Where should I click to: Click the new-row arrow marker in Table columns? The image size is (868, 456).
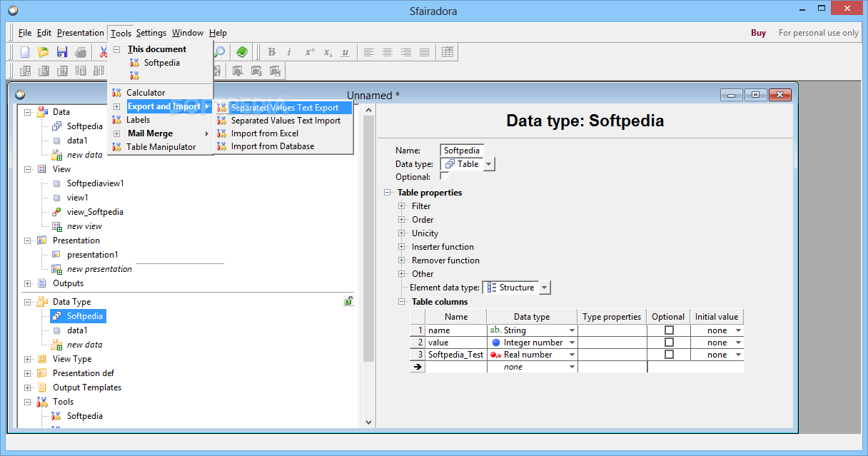click(x=418, y=367)
